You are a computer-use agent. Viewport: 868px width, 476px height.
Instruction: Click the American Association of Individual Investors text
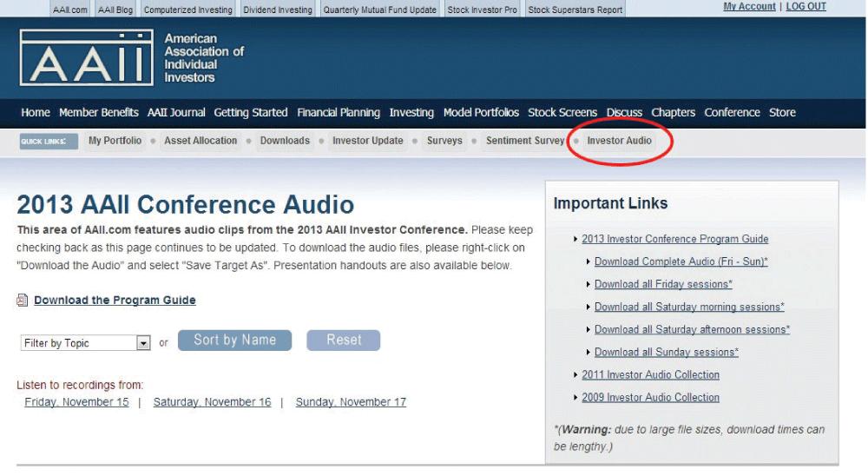click(204, 58)
